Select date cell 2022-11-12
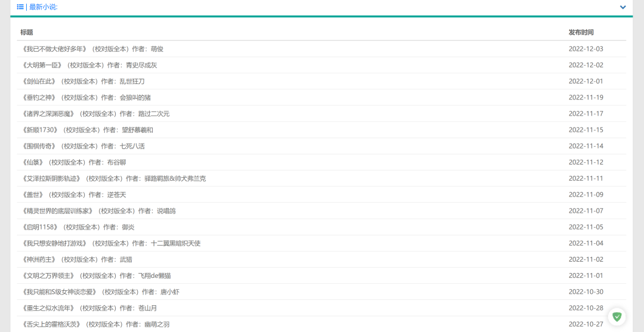 586,162
